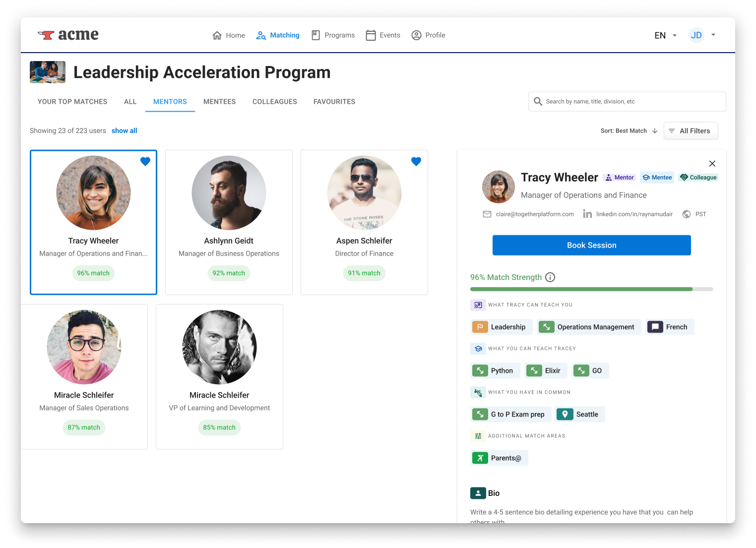Viewport: 756px width, 548px height.
Task: Click the Home house icon
Action: (x=217, y=35)
